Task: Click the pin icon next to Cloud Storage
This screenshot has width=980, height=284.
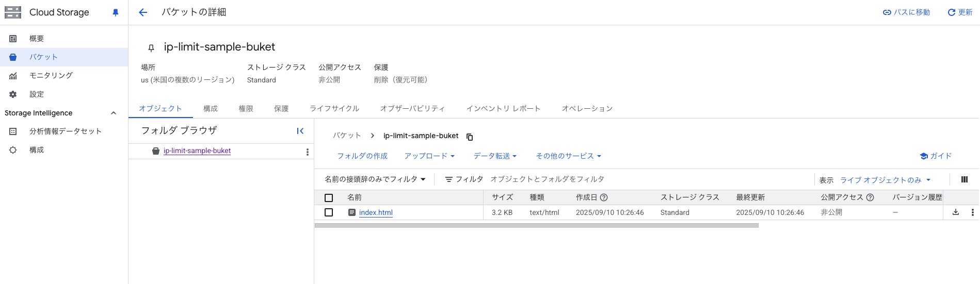Action: pos(116,12)
